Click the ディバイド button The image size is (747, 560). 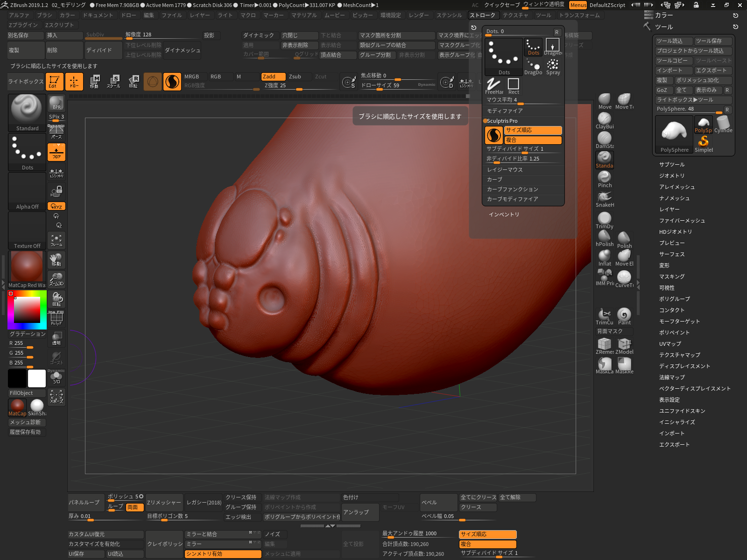coord(104,50)
